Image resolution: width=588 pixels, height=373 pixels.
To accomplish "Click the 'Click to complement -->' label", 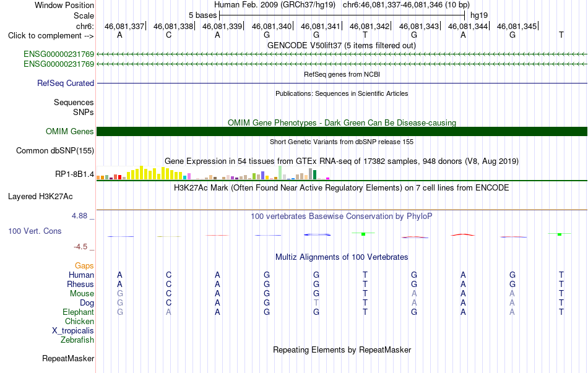I will click(51, 36).
